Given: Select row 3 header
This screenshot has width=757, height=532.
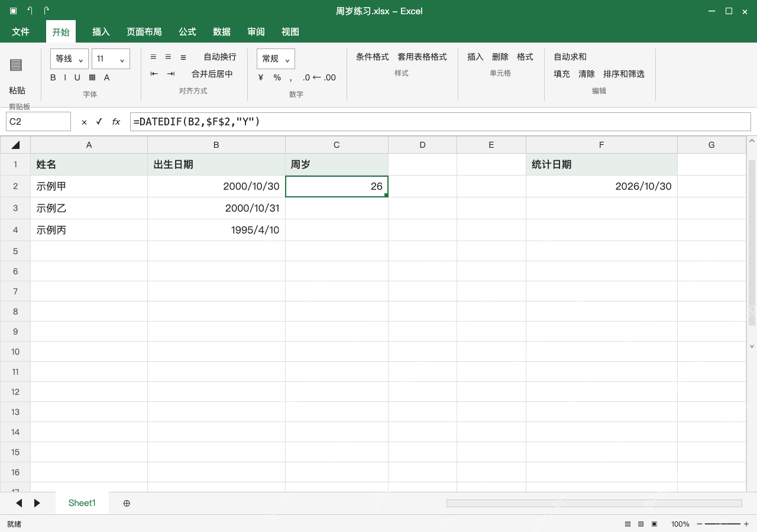Looking at the screenshot, I should click(x=15, y=208).
